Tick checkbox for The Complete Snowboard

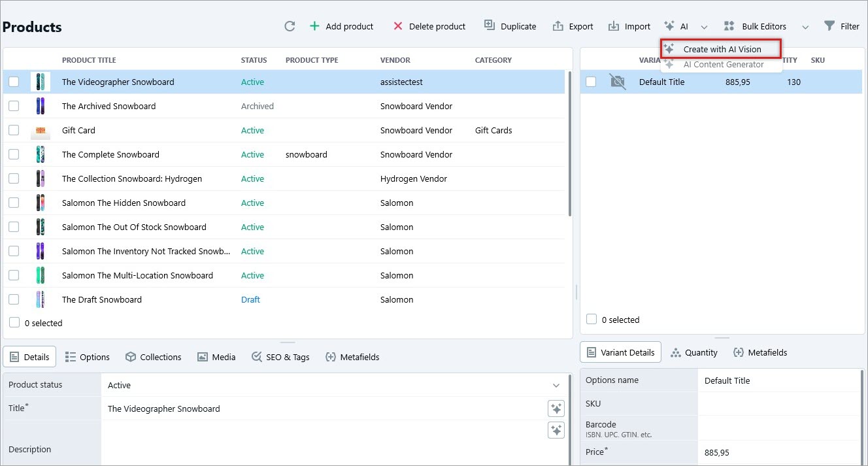pos(14,154)
